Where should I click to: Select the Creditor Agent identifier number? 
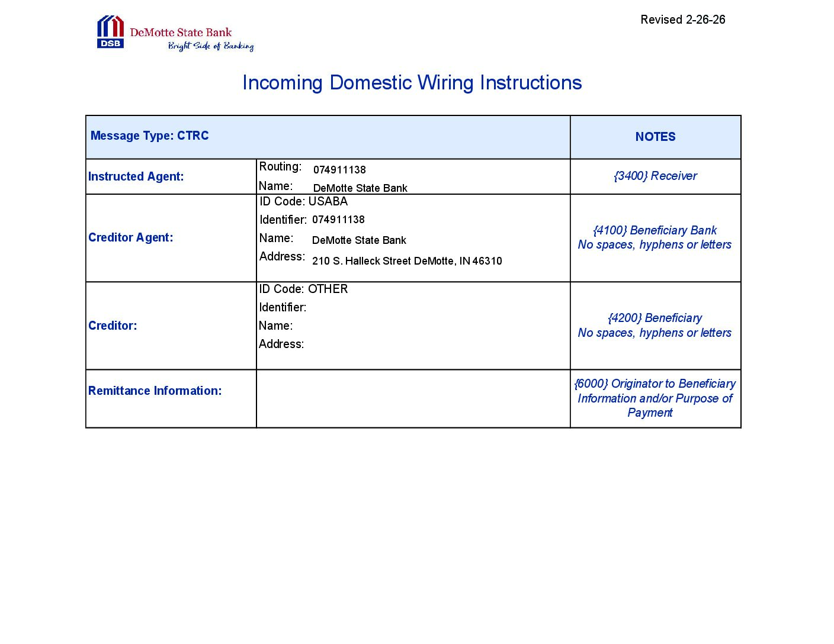click(x=338, y=220)
